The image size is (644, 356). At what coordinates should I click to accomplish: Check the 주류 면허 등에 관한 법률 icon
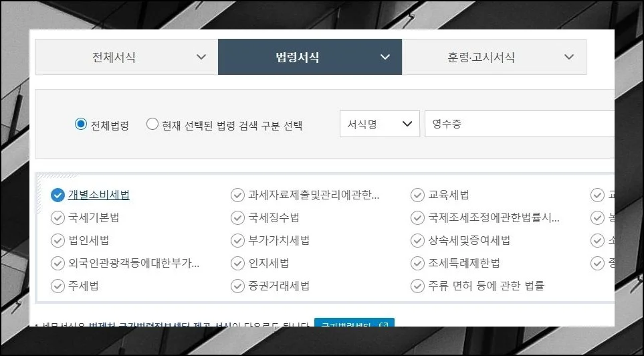(417, 286)
